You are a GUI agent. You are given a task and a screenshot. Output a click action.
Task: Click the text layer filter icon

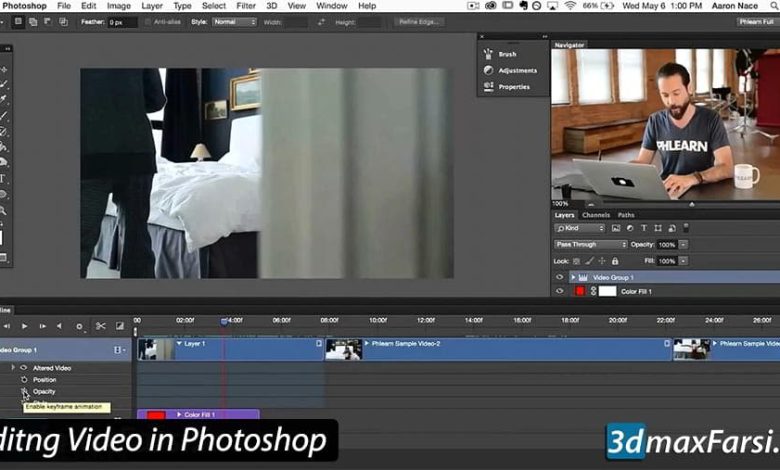coord(644,228)
